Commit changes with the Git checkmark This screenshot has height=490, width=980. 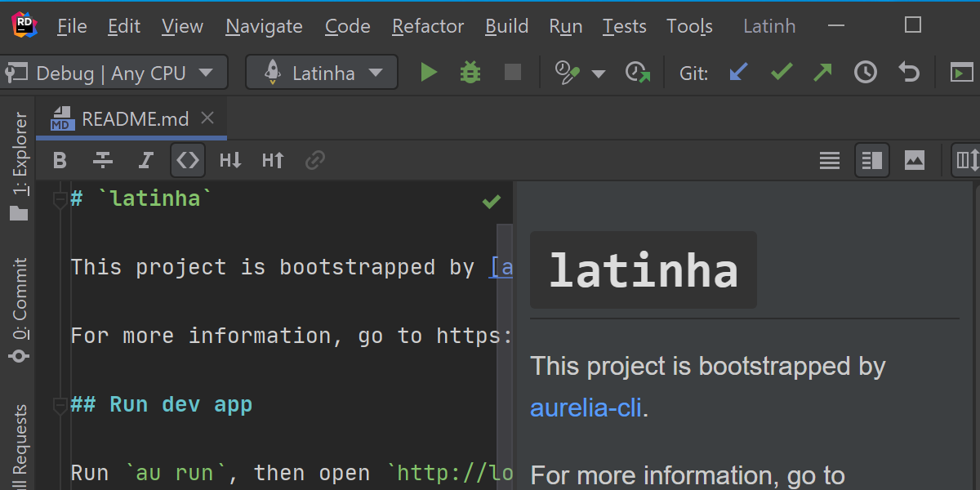coord(782,73)
